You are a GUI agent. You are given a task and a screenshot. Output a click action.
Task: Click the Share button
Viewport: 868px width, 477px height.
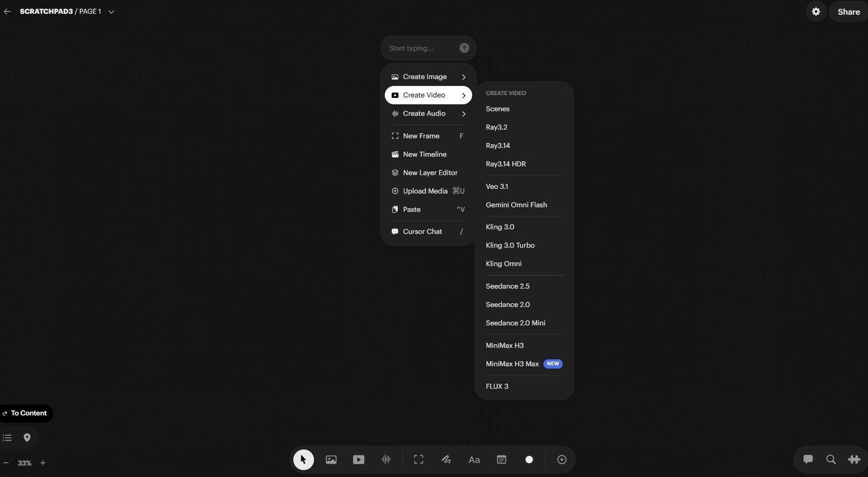point(849,12)
